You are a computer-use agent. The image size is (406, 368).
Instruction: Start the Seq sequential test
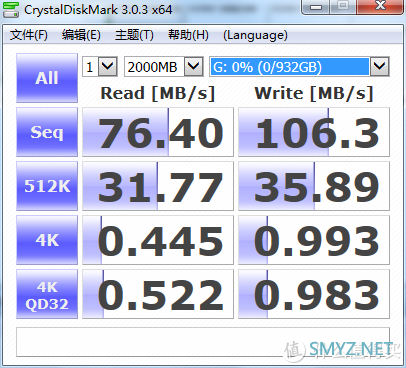[47, 132]
